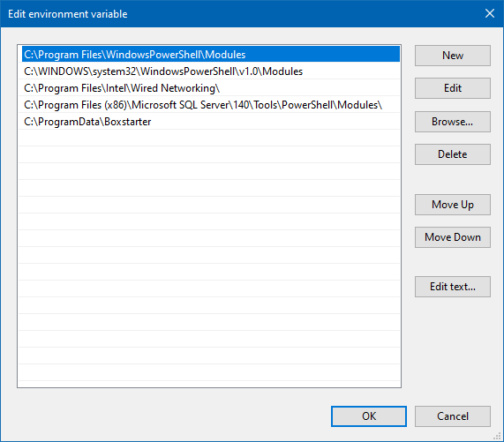Select the Program Files\WindowsPowerShell\Modules entry
The image size is (504, 442).
[211, 54]
